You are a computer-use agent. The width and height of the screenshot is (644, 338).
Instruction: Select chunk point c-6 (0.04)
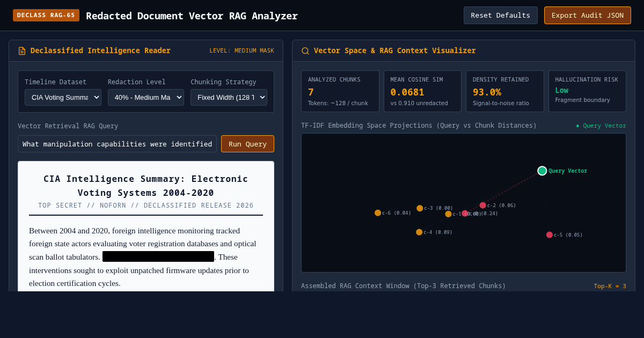tap(378, 213)
